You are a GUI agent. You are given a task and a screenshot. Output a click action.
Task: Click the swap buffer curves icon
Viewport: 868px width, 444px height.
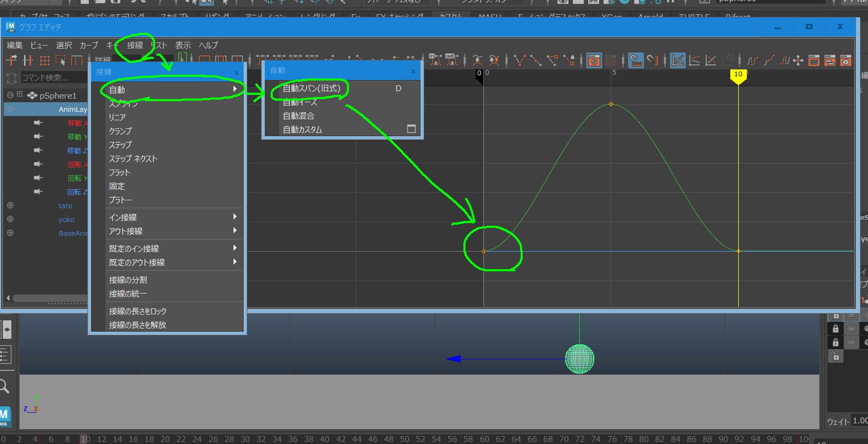point(494,60)
